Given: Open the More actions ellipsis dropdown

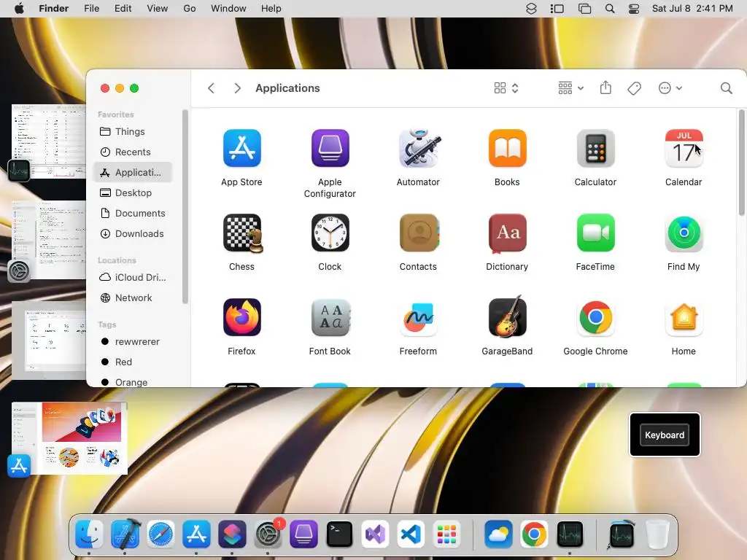Looking at the screenshot, I should 670,88.
